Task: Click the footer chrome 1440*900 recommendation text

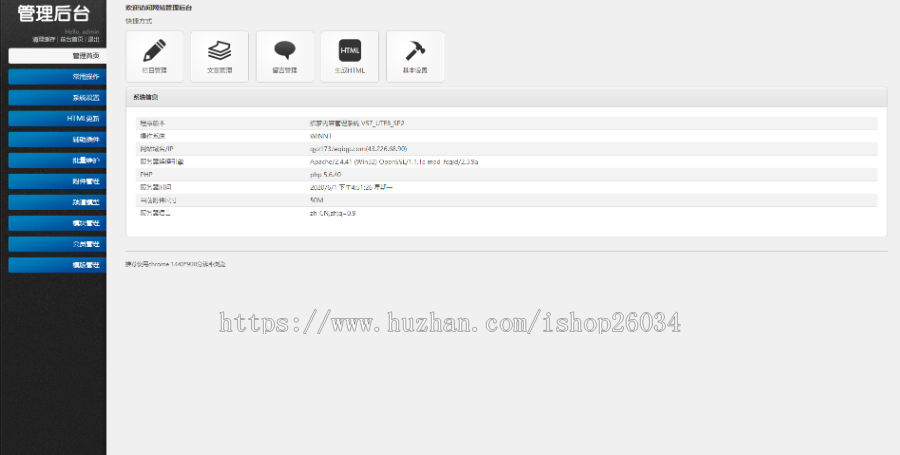Action: (x=176, y=265)
